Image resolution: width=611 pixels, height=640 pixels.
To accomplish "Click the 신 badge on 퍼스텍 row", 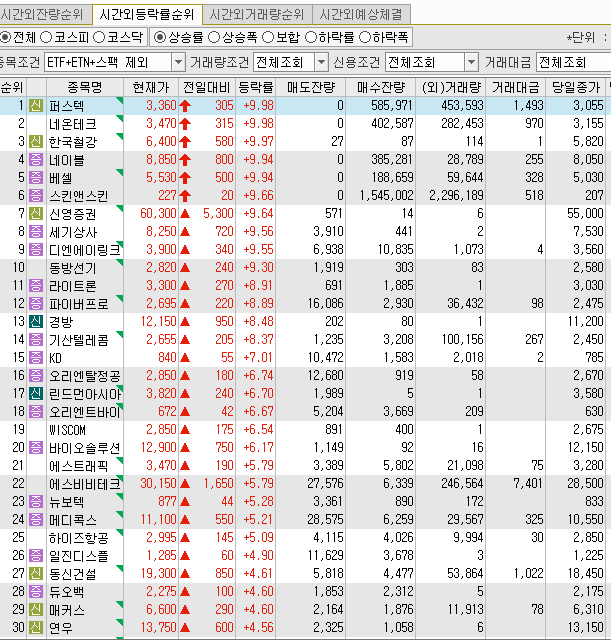I will click(x=36, y=106).
